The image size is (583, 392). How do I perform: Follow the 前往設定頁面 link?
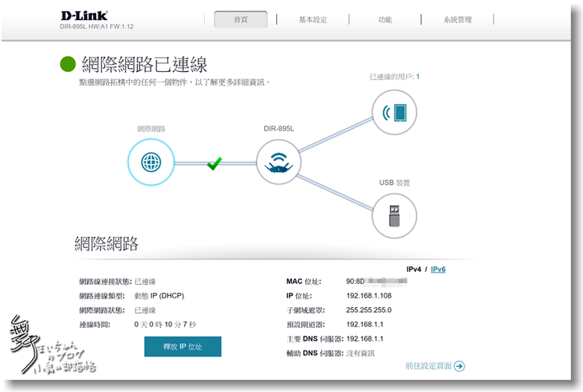point(428,366)
